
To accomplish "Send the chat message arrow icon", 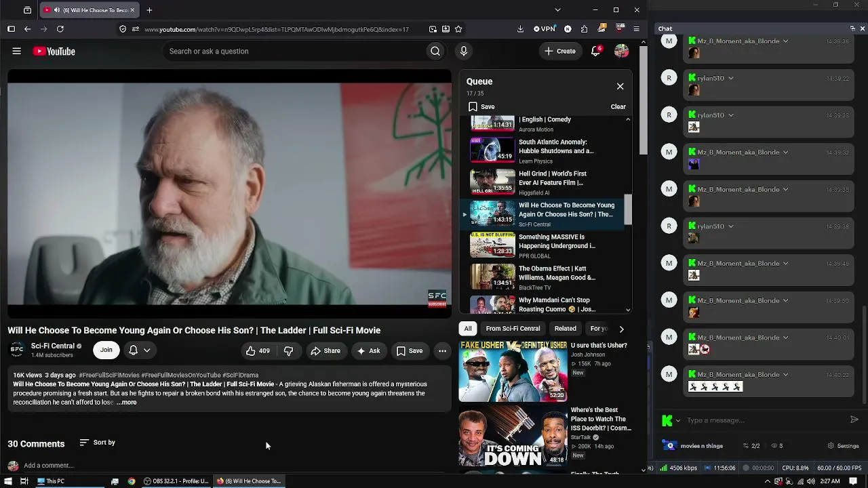I will (854, 420).
